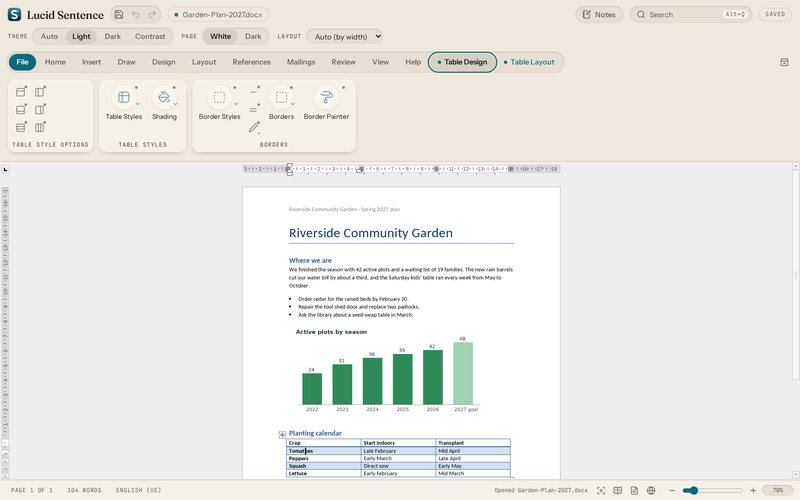Screen dimensions: 800x500
Task: Switch to Web layout globe icon
Action: [x=651, y=490]
